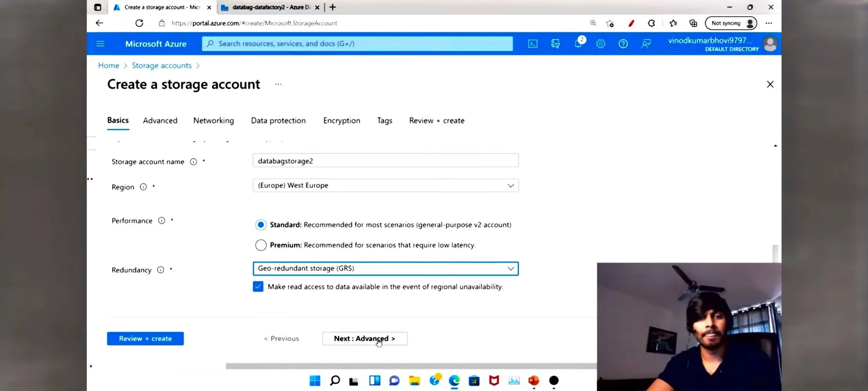This screenshot has height=391, width=868.
Task: Click the Not syncing profile button
Action: coord(731,23)
